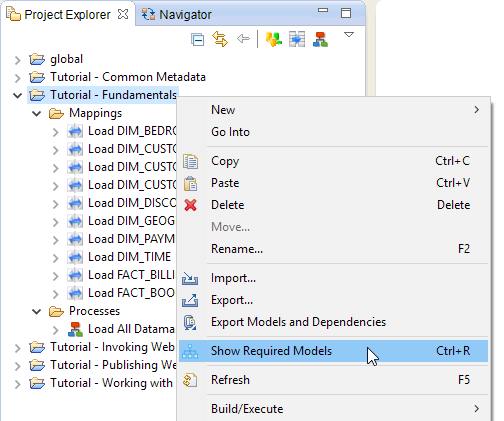504x421 pixels.
Task: Select Load DIM_TIME mapping
Action: pos(129,257)
